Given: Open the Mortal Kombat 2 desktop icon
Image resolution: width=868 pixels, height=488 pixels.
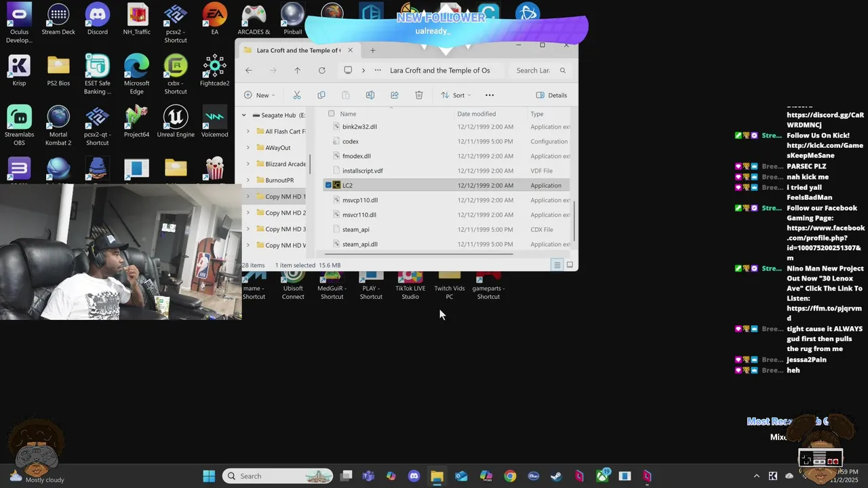Looking at the screenshot, I should [x=58, y=125].
